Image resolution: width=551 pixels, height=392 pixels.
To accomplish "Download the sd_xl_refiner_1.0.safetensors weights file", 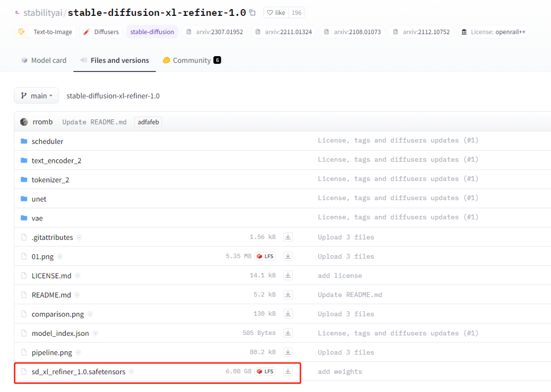I will point(288,371).
